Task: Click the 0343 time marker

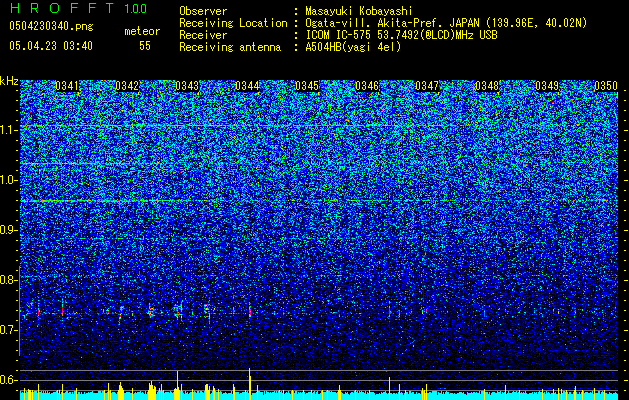Action: tap(187, 86)
